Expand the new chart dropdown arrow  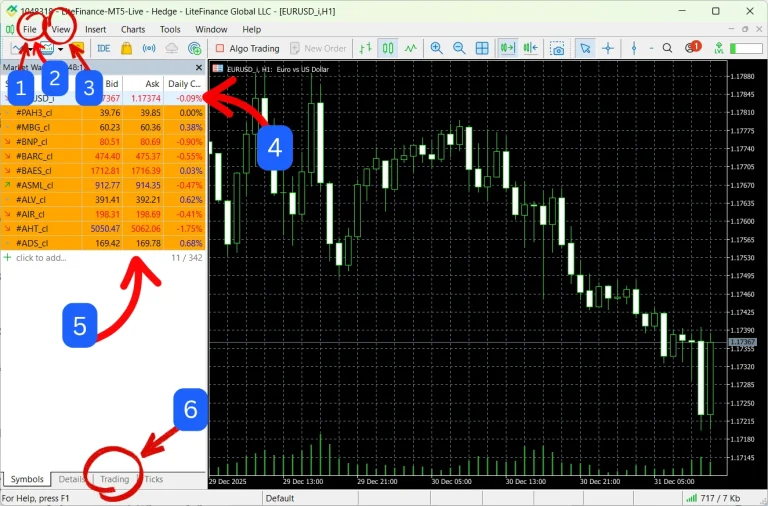(31, 49)
